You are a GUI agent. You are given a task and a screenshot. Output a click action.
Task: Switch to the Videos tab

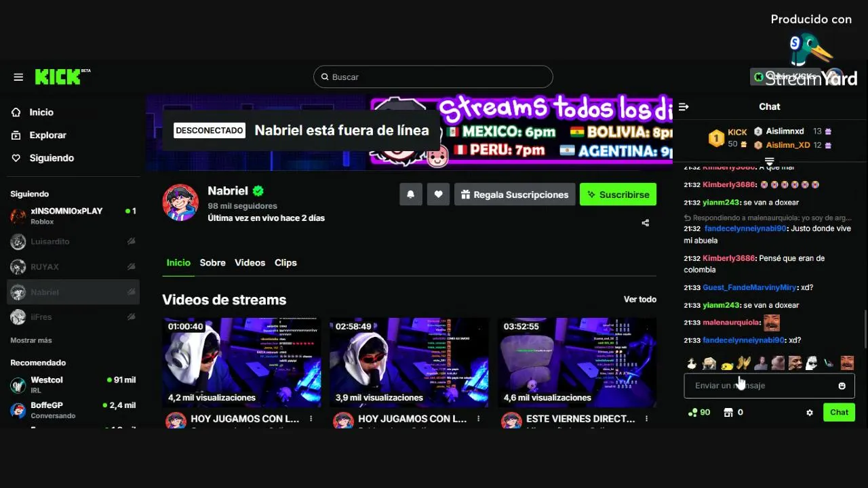(250, 262)
